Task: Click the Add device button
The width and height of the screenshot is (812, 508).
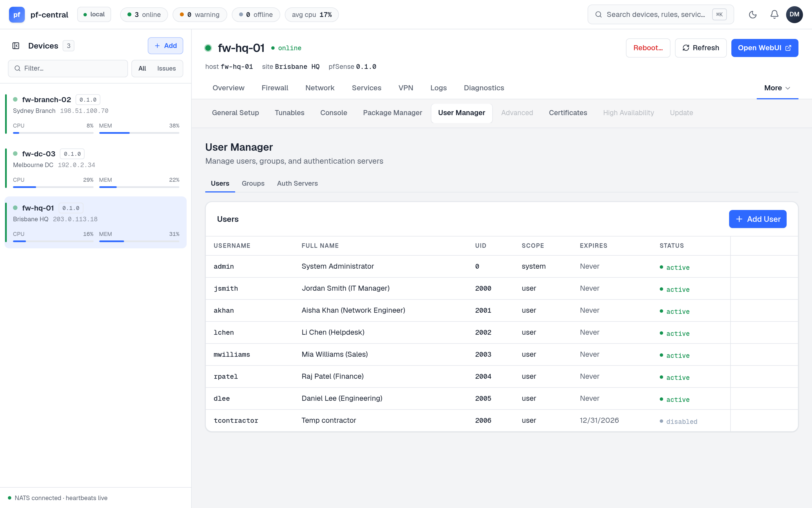Action: [166, 46]
